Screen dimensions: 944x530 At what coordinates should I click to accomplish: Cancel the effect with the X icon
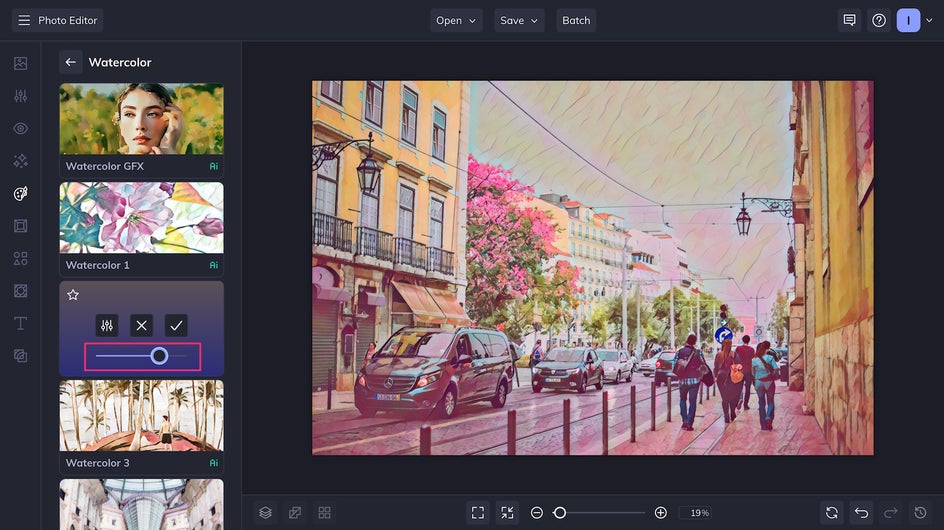tap(142, 325)
